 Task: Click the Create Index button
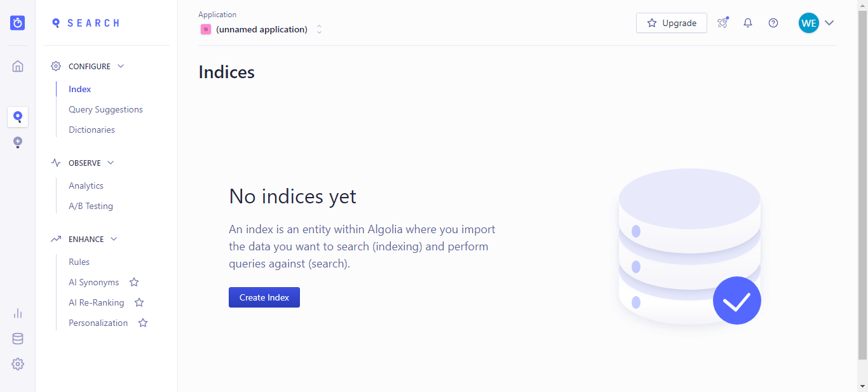coord(264,297)
